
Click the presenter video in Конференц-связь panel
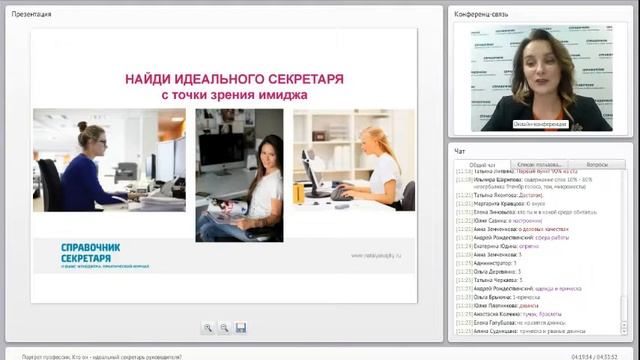(542, 78)
